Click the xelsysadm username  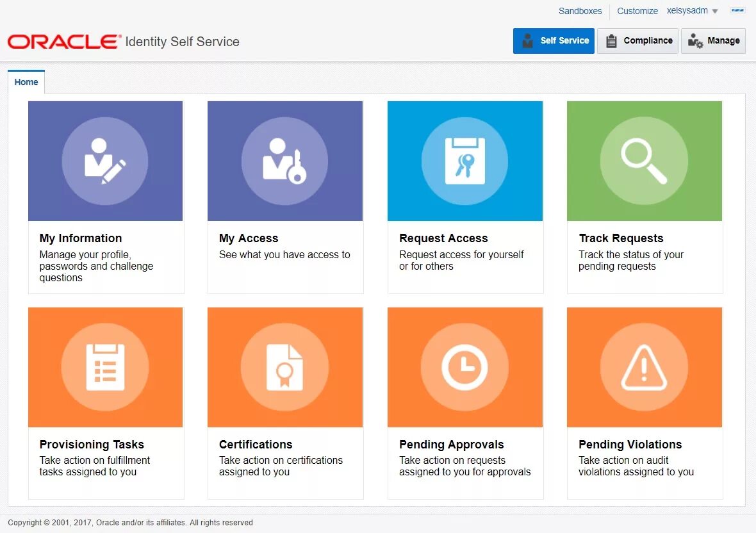[687, 11]
